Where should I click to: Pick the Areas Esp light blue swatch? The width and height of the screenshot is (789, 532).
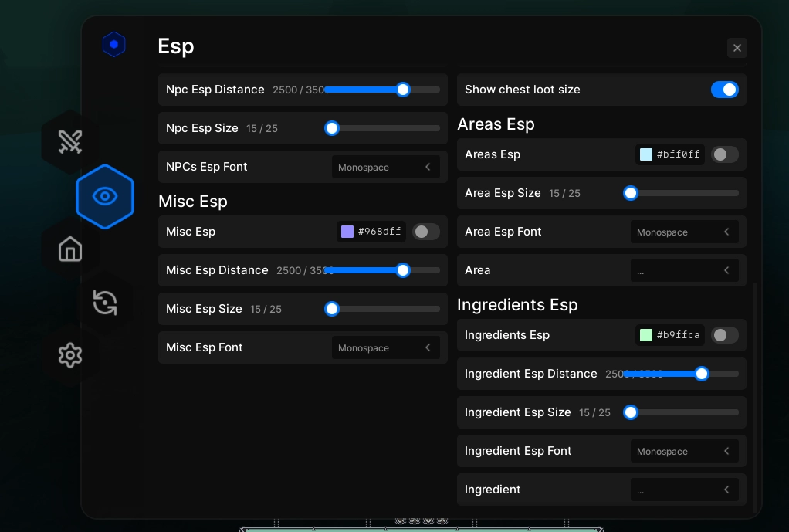coord(646,154)
